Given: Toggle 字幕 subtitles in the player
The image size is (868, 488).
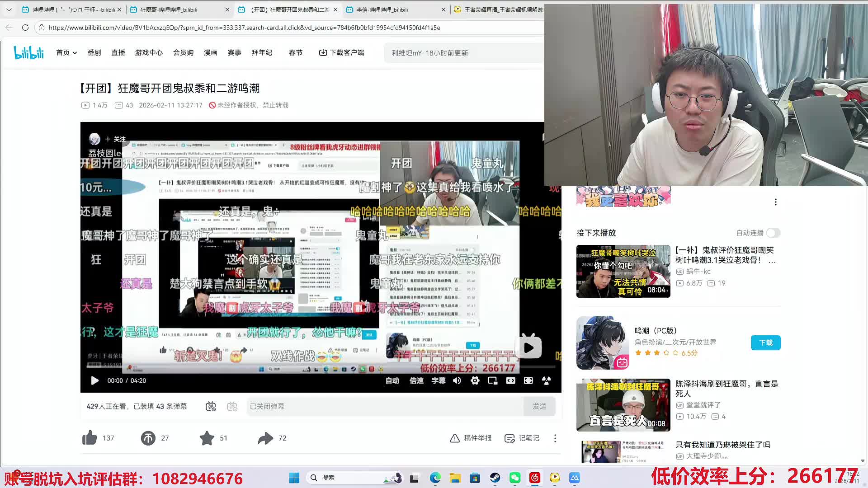Looking at the screenshot, I should (x=438, y=380).
